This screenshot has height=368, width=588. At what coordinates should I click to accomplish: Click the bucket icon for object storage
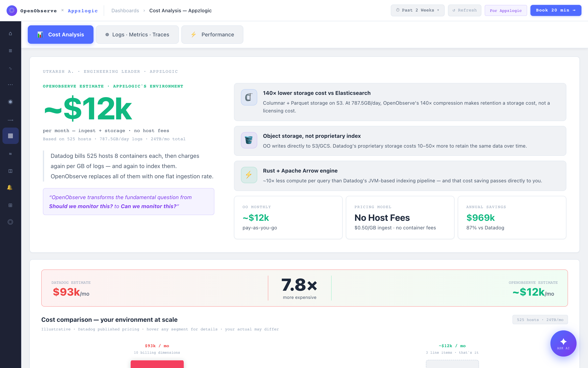[x=249, y=140]
